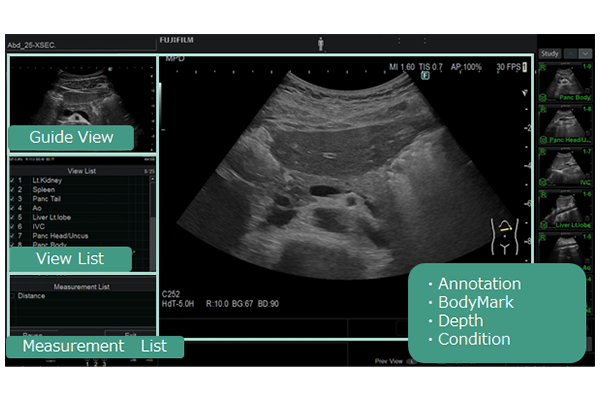
Task: Click the grayscale bar left of ultrasound image
Action: [x=160, y=101]
